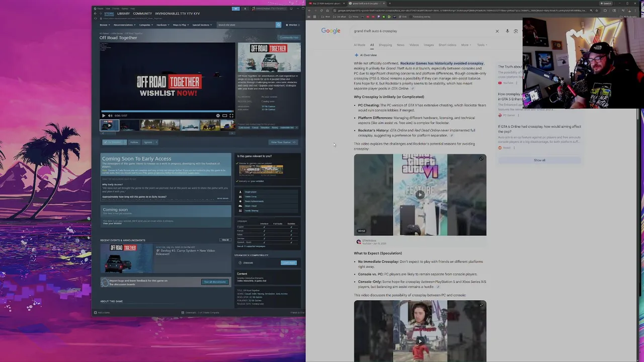
Task: Expand the GTA VI video preview
Action: coord(481,159)
